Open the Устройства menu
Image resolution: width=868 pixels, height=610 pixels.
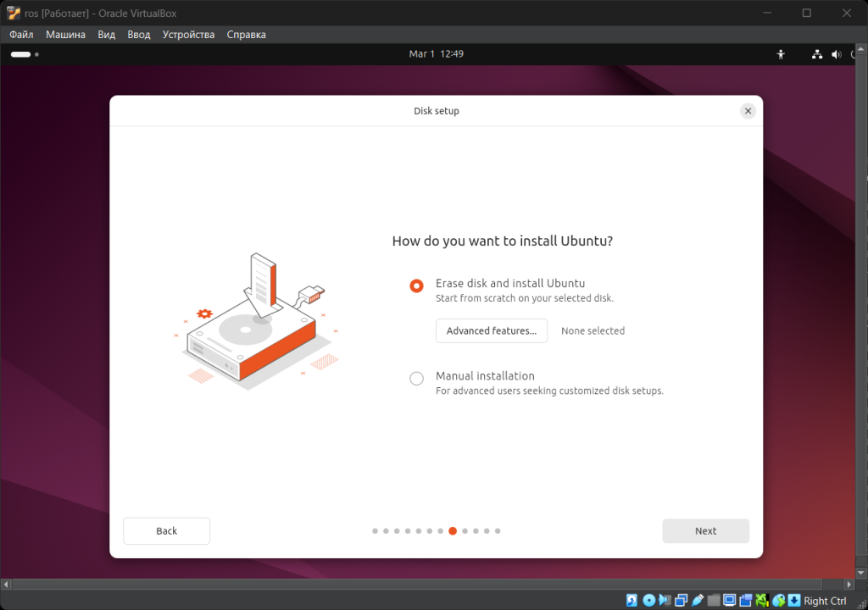point(188,35)
